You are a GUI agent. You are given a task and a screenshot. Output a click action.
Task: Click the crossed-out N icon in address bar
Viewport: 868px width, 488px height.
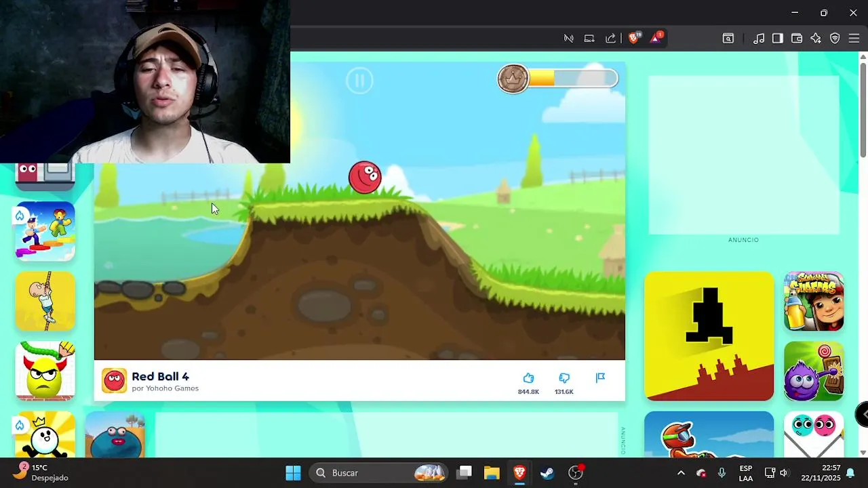[x=568, y=39]
